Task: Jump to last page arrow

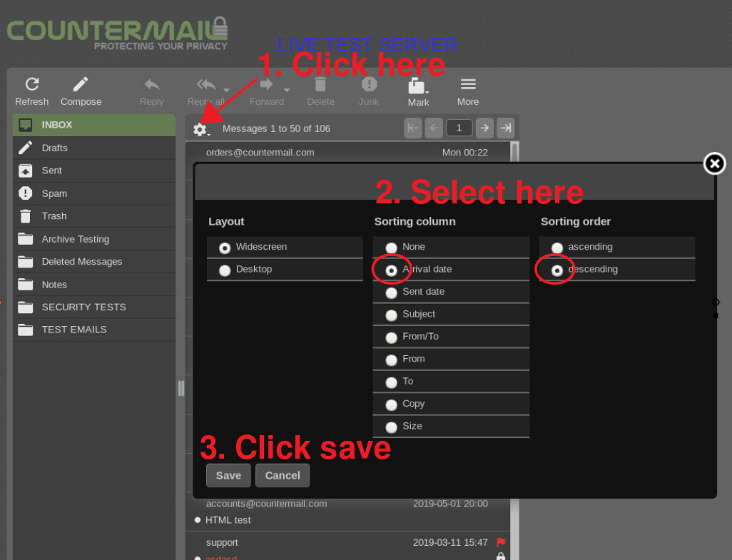Action: (x=506, y=128)
